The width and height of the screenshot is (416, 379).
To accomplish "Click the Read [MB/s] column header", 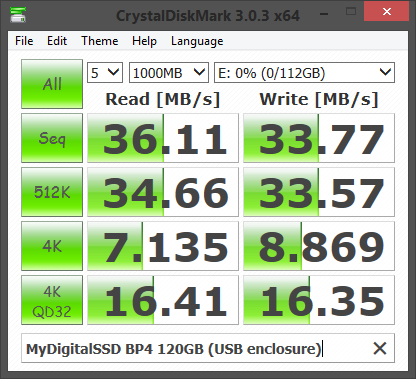I will coord(163,99).
